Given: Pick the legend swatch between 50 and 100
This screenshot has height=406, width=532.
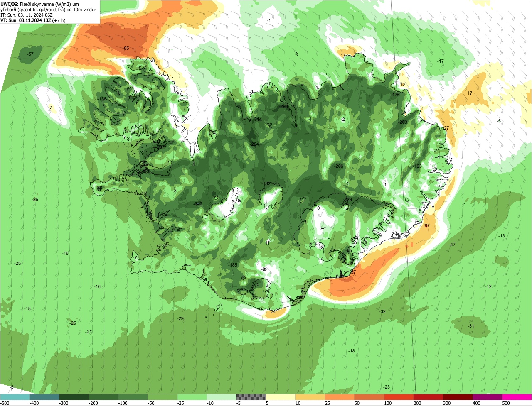Looking at the screenshot, I should (x=369, y=397).
